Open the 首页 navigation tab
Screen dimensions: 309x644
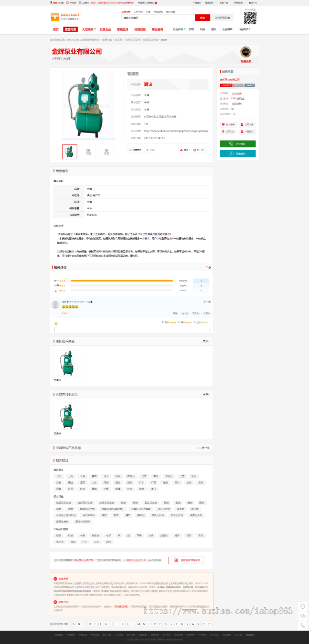pyautogui.click(x=56, y=30)
